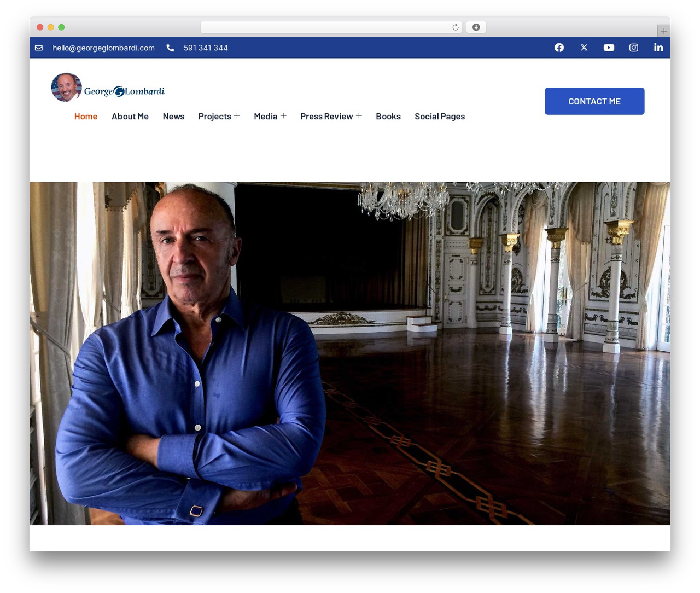Minimize window with yellow button
Viewport: 700px width, 593px height.
point(51,27)
